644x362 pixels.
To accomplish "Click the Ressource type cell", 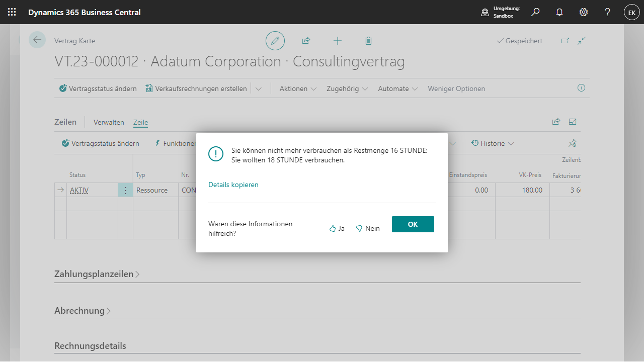I will (x=155, y=190).
